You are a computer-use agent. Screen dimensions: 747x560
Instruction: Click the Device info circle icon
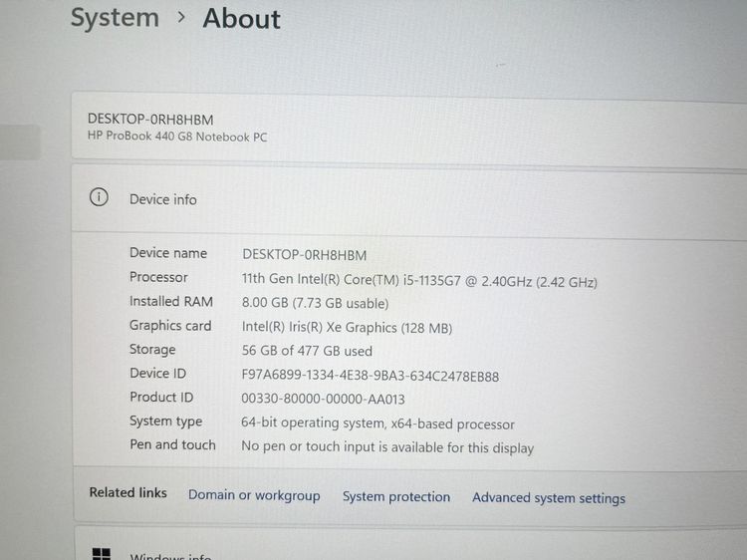pos(99,197)
